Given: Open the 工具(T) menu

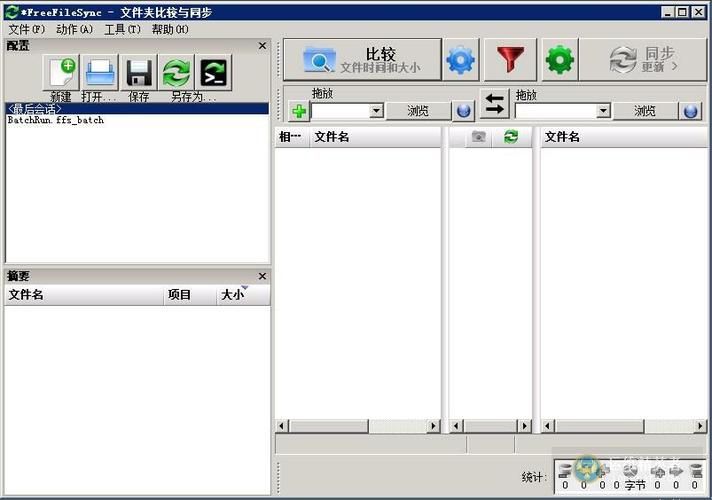Looking at the screenshot, I should coord(123,30).
